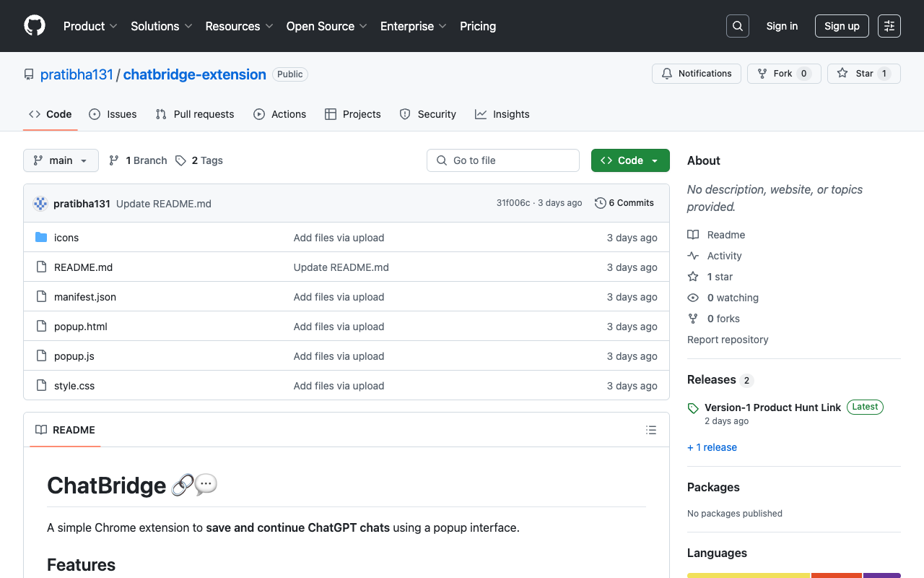Image resolution: width=924 pixels, height=578 pixels.
Task: Open the green Code dropdown
Action: (x=630, y=160)
